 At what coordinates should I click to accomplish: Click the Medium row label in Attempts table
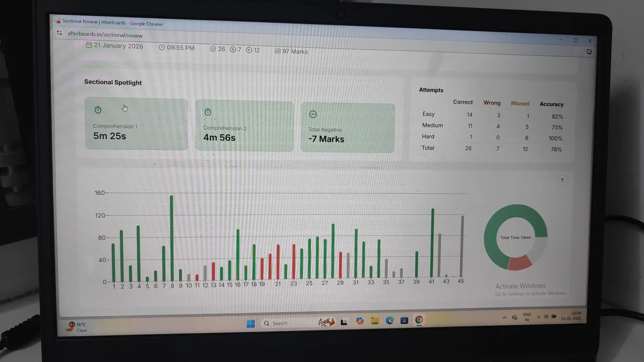pos(432,125)
